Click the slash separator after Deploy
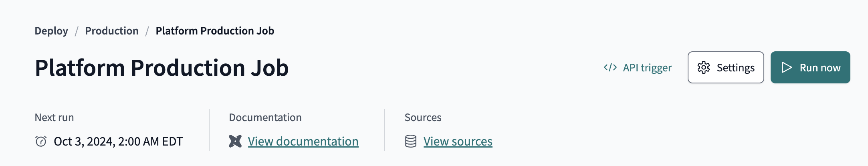The image size is (868, 166). (x=77, y=31)
